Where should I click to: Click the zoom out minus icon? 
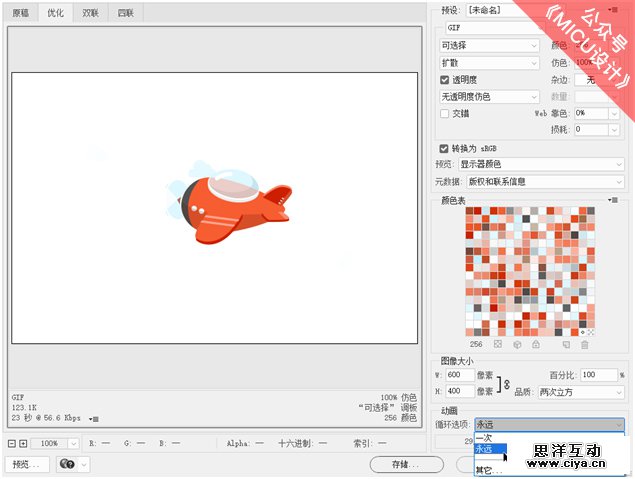pos(11,442)
